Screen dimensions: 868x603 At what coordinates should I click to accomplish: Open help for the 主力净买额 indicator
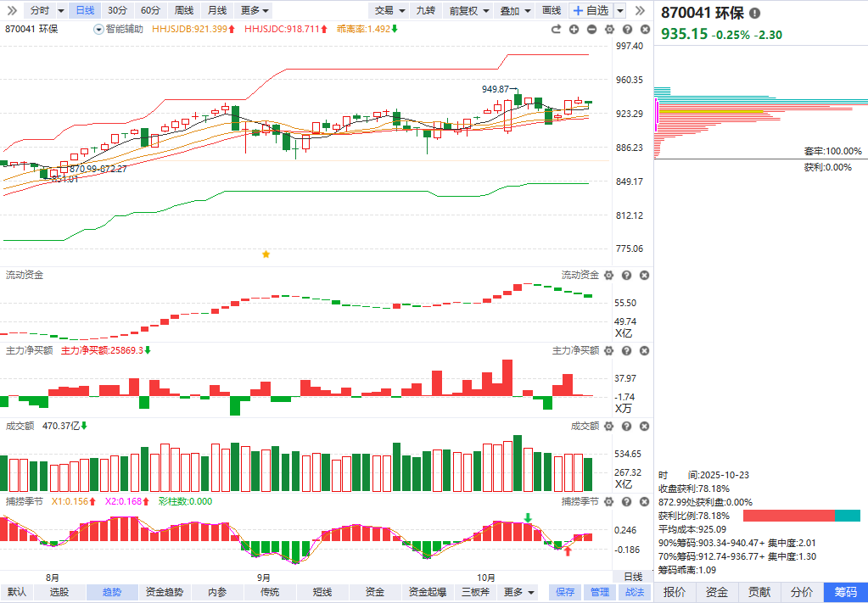(x=626, y=350)
